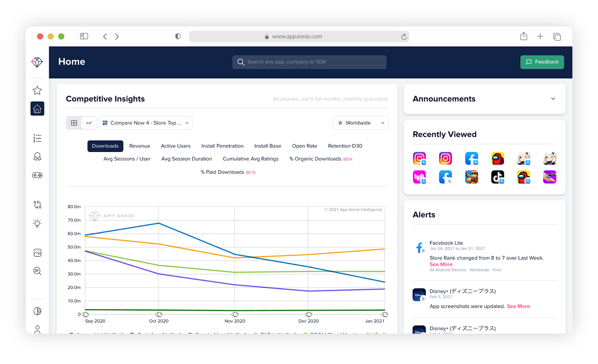Click the ribbon awards icon in sidebar
This screenshot has height=364, width=598.
(37, 156)
